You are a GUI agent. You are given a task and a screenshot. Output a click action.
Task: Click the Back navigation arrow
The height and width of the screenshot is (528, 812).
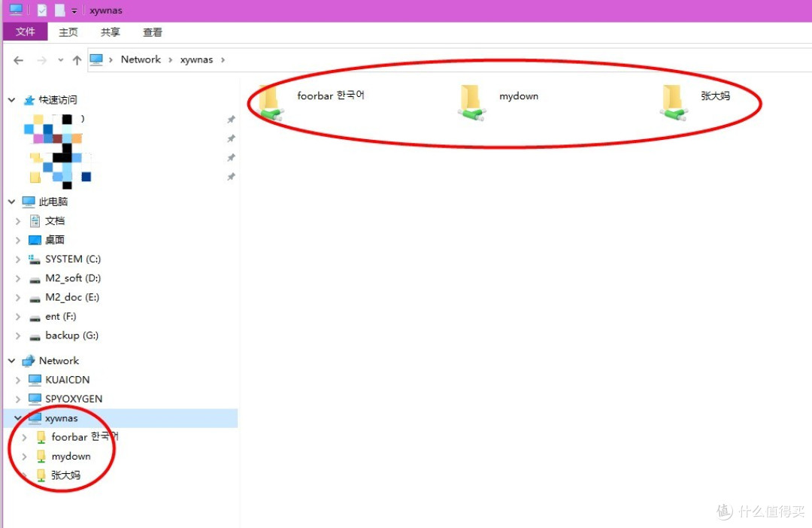(18, 59)
